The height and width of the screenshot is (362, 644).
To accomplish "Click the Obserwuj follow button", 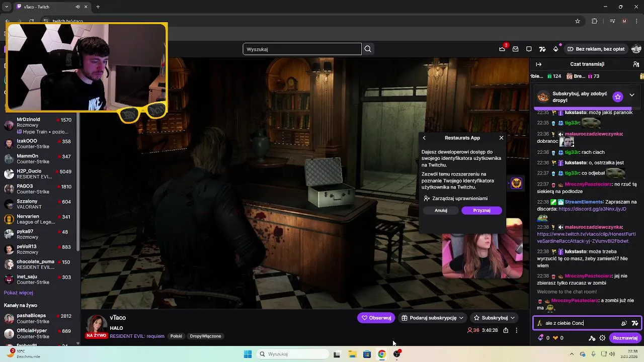I will (x=376, y=318).
